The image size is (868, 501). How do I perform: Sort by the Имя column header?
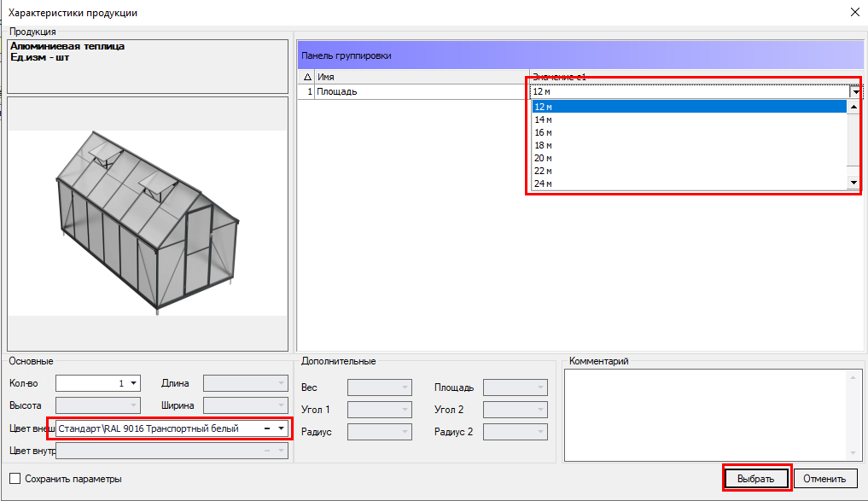pyautogui.click(x=422, y=77)
